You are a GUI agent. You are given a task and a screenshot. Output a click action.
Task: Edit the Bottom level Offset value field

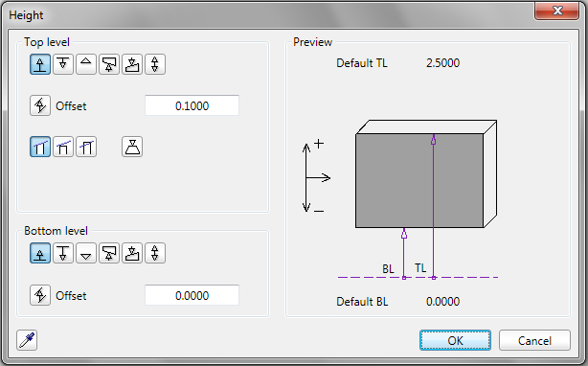click(192, 295)
